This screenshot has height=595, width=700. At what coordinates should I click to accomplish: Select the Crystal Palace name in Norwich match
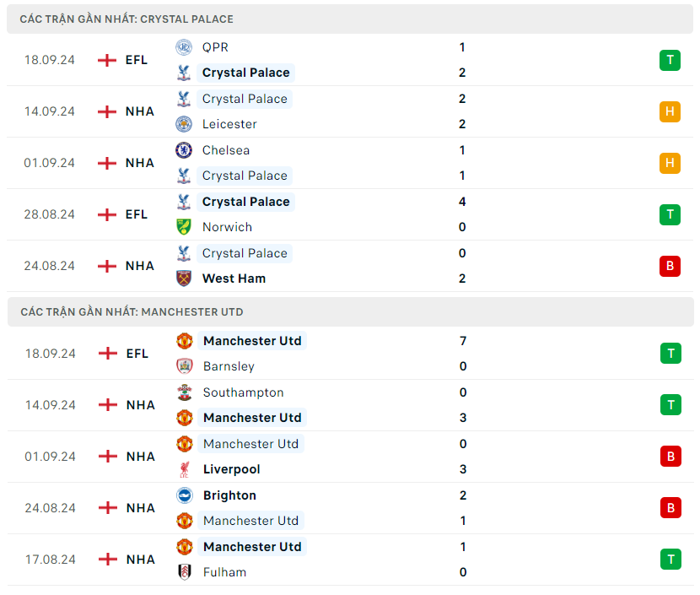[245, 202]
